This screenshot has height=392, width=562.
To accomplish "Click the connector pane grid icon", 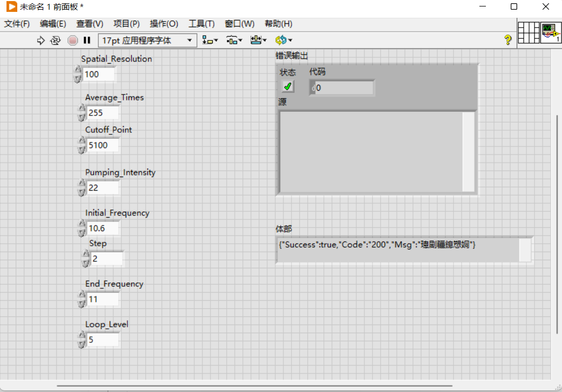I will [529, 32].
